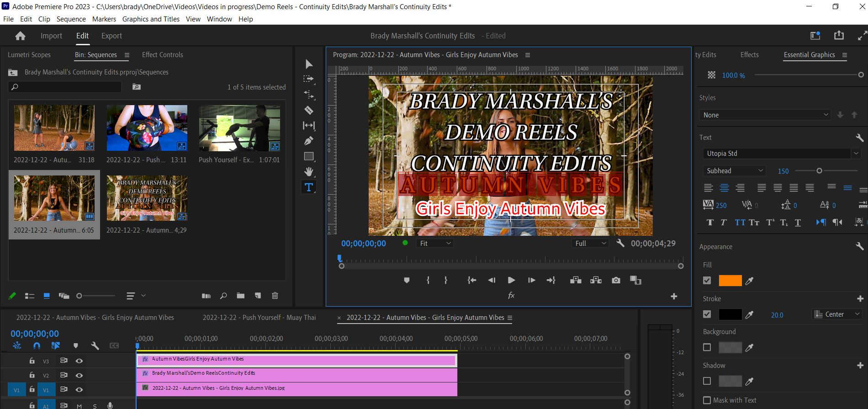
Task: Open the stroke Center alignment dropdown
Action: 837,314
